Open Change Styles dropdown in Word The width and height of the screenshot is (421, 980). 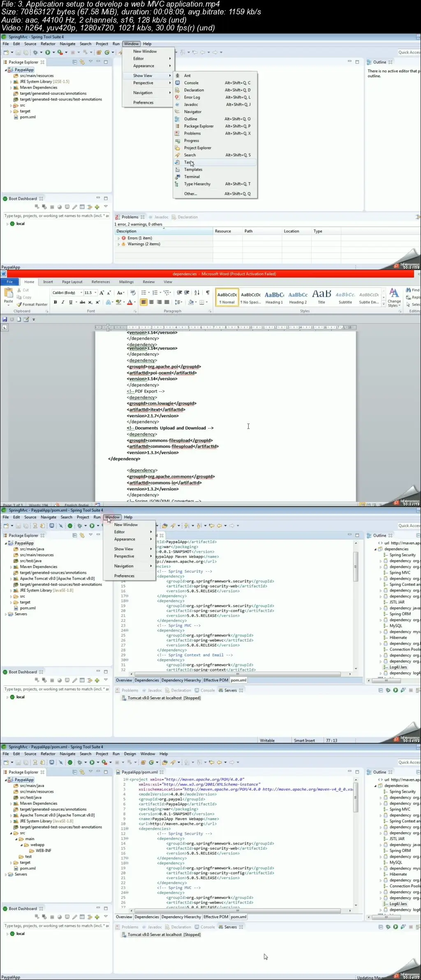(x=394, y=298)
